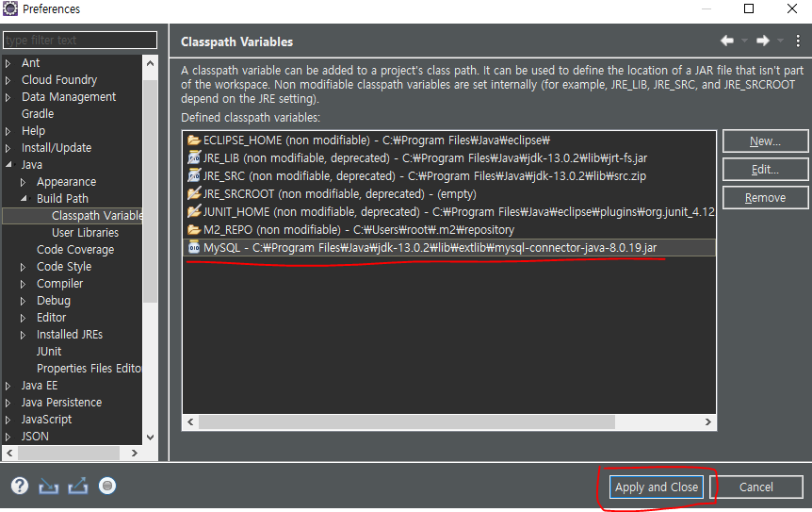The image size is (812, 512).
Task: Click the type filter text field
Action: coord(80,40)
